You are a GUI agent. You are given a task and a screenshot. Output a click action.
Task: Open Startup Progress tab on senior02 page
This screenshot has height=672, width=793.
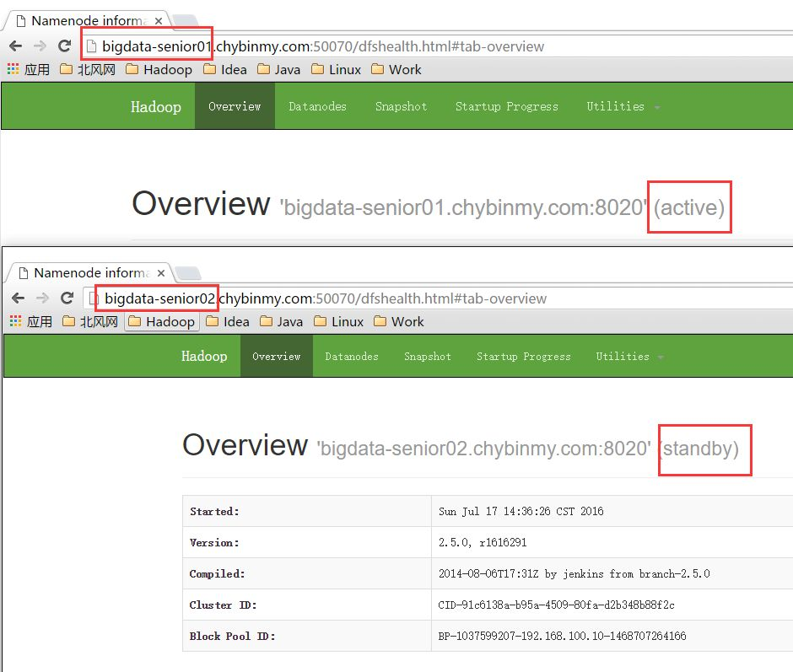pyautogui.click(x=523, y=357)
